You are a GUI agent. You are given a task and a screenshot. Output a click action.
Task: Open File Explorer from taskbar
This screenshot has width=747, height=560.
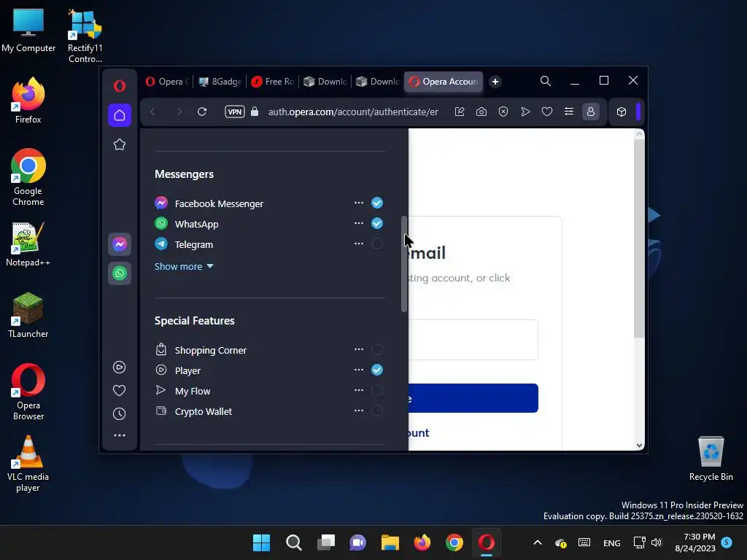(390, 542)
